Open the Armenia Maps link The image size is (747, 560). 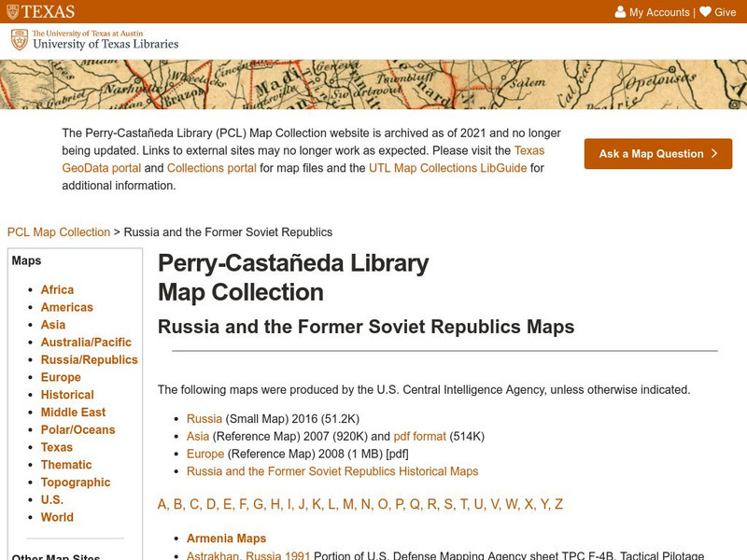226,539
